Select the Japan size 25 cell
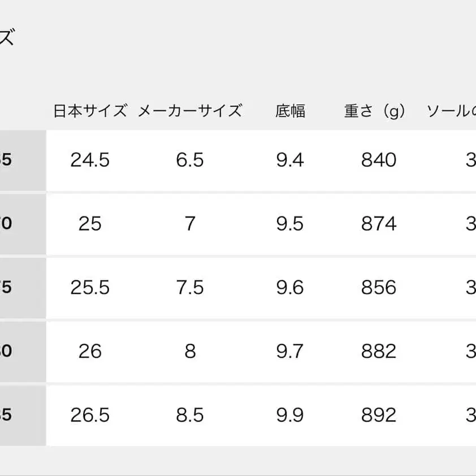The height and width of the screenshot is (476, 476). 90,224
